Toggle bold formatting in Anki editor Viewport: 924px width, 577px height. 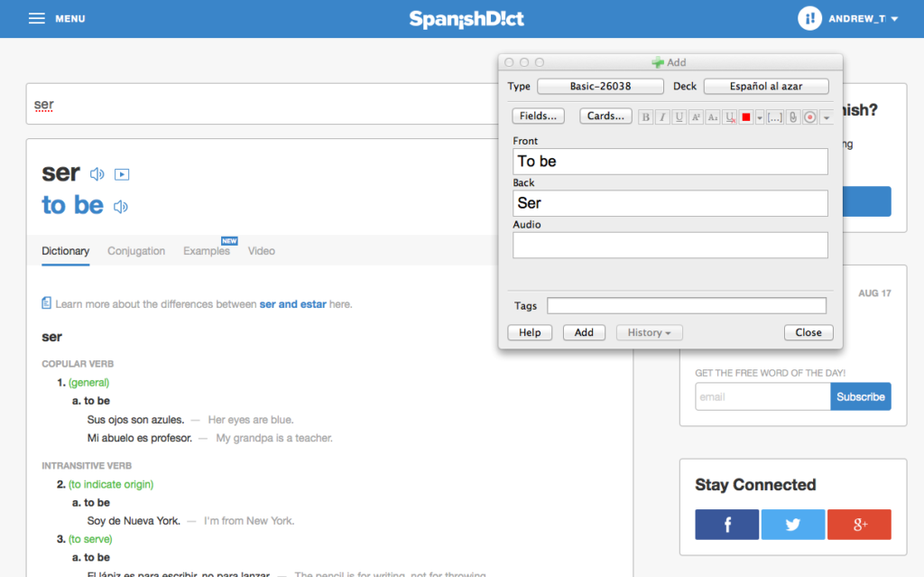[645, 117]
